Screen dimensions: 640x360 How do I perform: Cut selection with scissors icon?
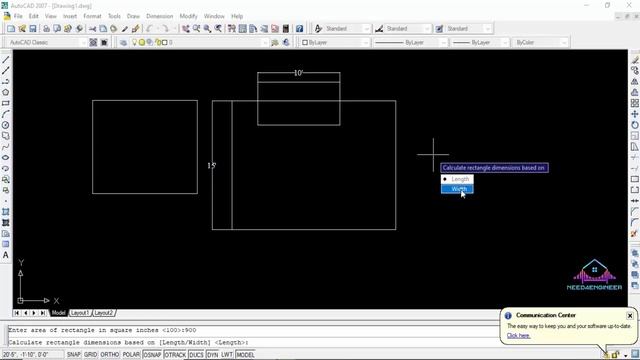[x=93, y=29]
